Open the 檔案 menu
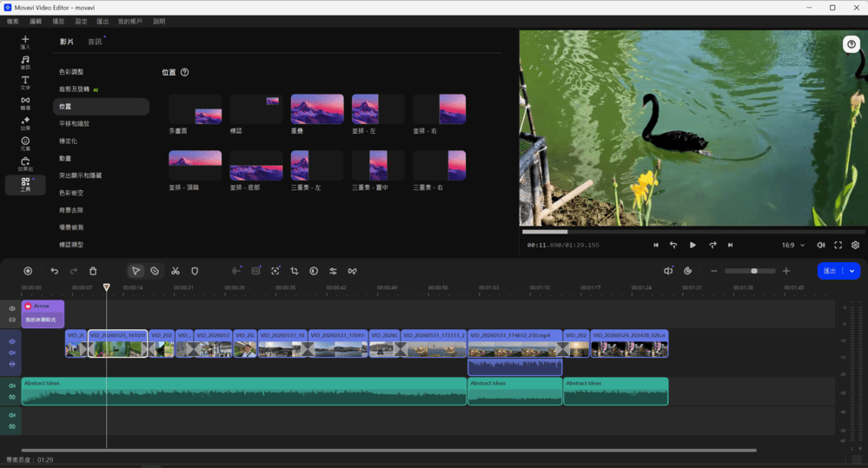This screenshot has width=868, height=468. pyautogui.click(x=13, y=22)
